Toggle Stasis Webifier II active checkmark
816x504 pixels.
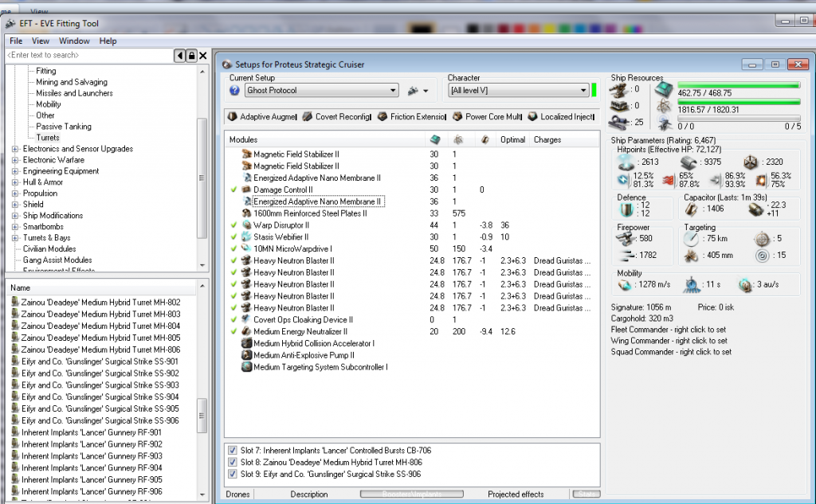[233, 236]
